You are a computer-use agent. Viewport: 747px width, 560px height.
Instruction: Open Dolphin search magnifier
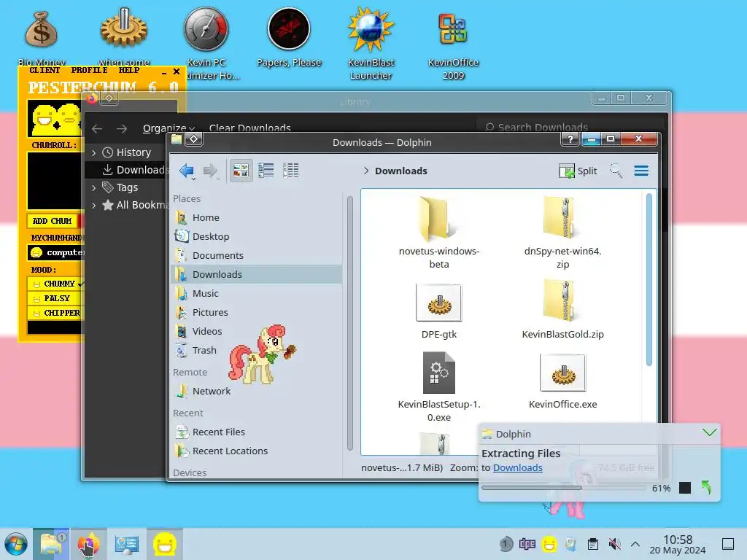616,171
